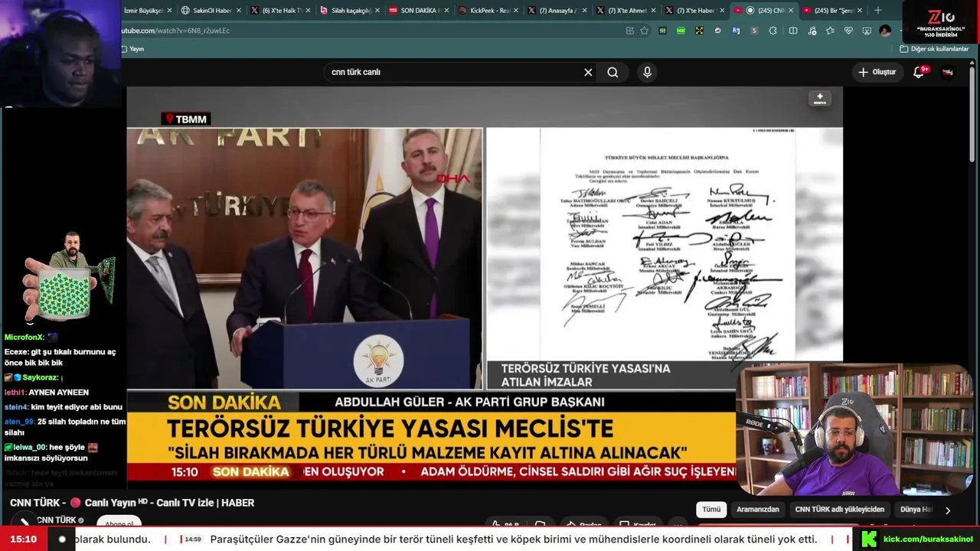Viewport: 980px width, 551px height.
Task: Select the Aramanızdan filter chip
Action: [757, 510]
